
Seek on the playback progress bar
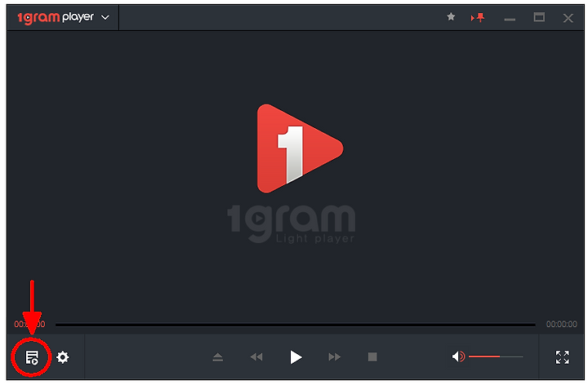[296, 325]
